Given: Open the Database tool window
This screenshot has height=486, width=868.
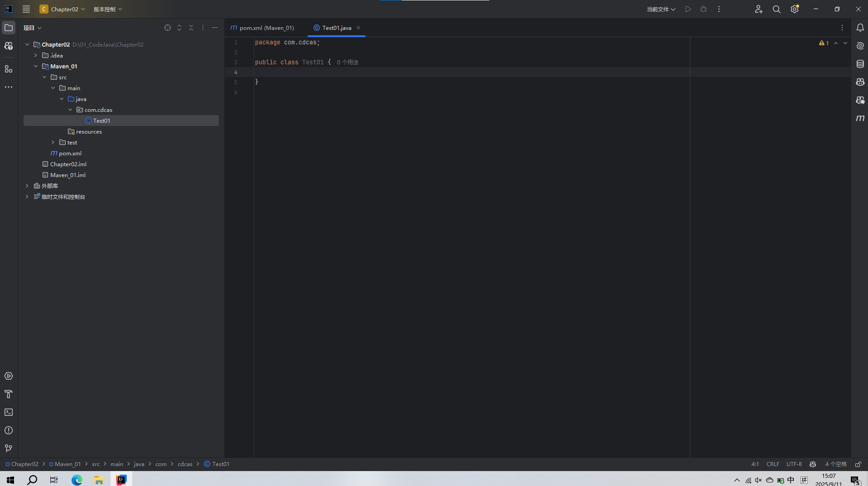Looking at the screenshot, I should pyautogui.click(x=860, y=64).
